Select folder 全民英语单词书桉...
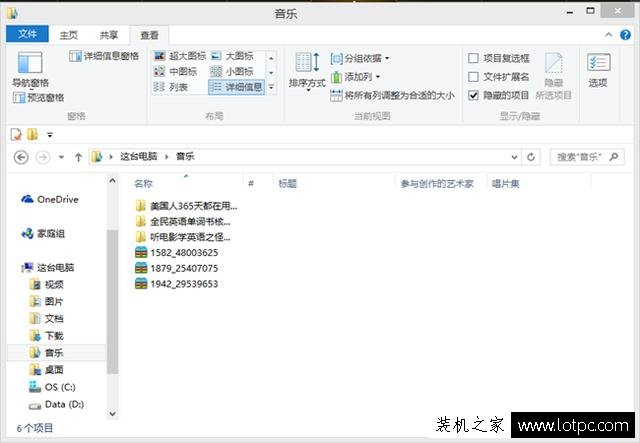 click(183, 222)
